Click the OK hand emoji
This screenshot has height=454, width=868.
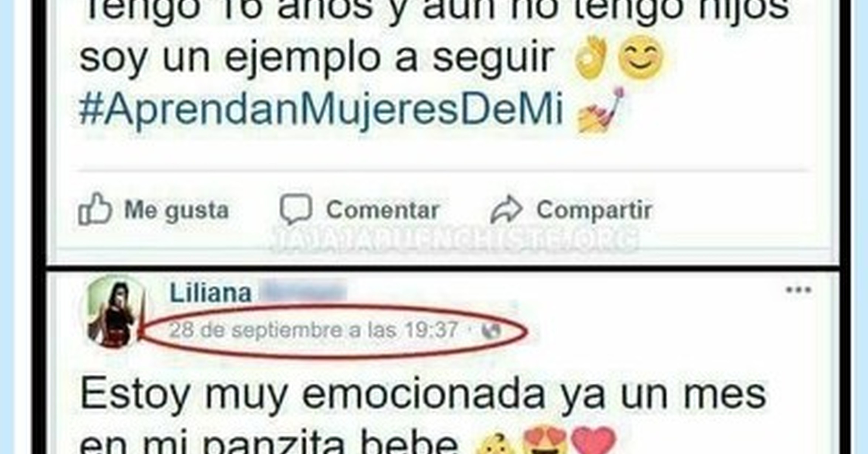592,57
